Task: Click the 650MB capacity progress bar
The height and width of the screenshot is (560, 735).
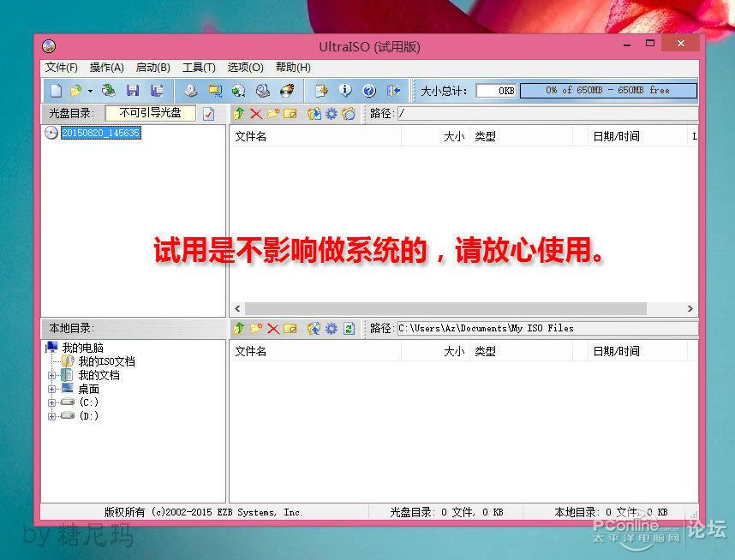Action: click(x=608, y=89)
